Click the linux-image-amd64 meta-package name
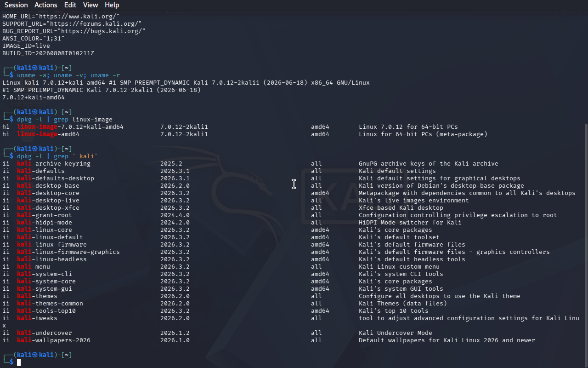The height and width of the screenshot is (368, 588). click(x=48, y=134)
